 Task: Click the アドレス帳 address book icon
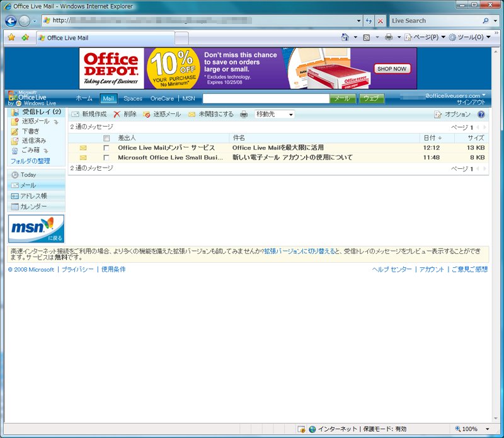coord(14,196)
